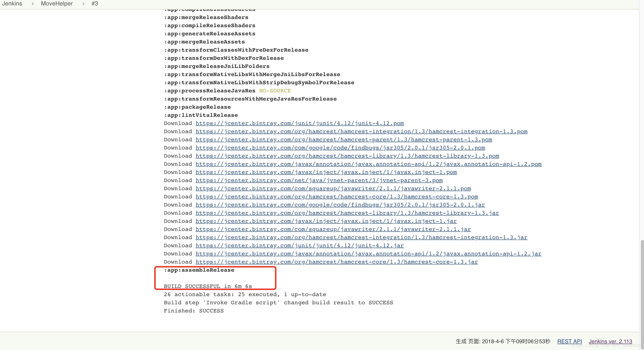Image resolution: width=644 pixels, height=350 pixels.
Task: Open javax.inject-1.pom link
Action: tap(326, 172)
